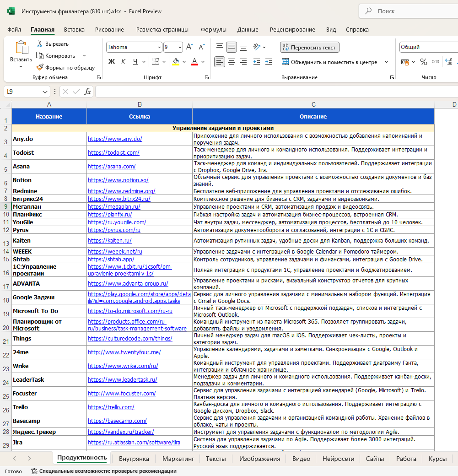Click the Font Color letter A icon
Viewport: 458px width, 476px height.
pos(194,62)
